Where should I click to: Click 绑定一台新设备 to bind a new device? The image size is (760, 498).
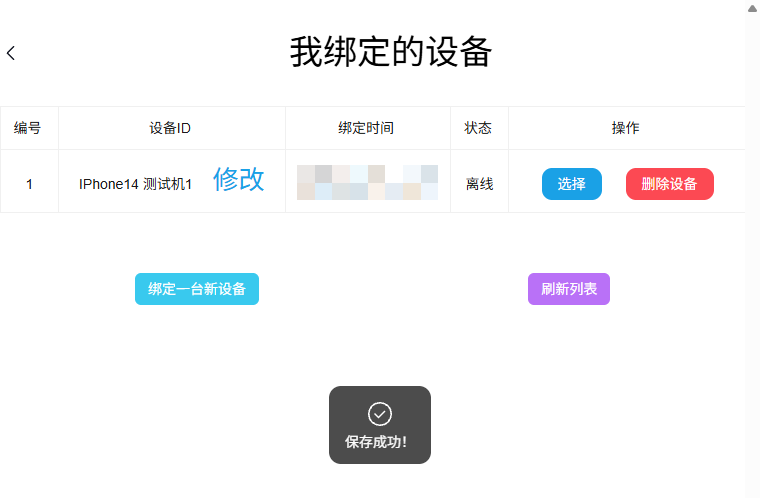point(197,289)
